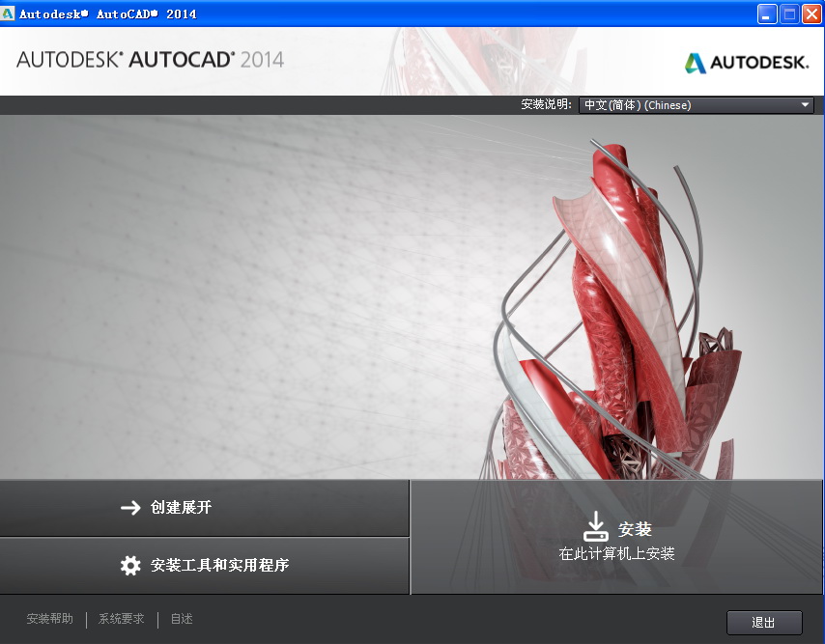
Task: Open the 安装帮助 help link
Action: point(48,619)
